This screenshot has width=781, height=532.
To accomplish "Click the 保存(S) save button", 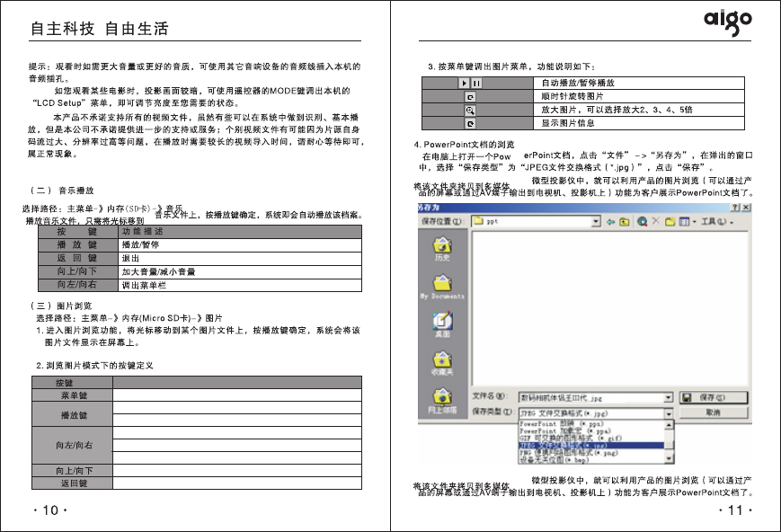I will tap(714, 397).
